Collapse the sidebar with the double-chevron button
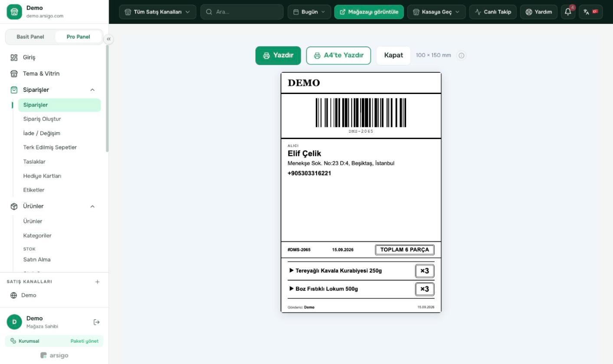 [108, 39]
